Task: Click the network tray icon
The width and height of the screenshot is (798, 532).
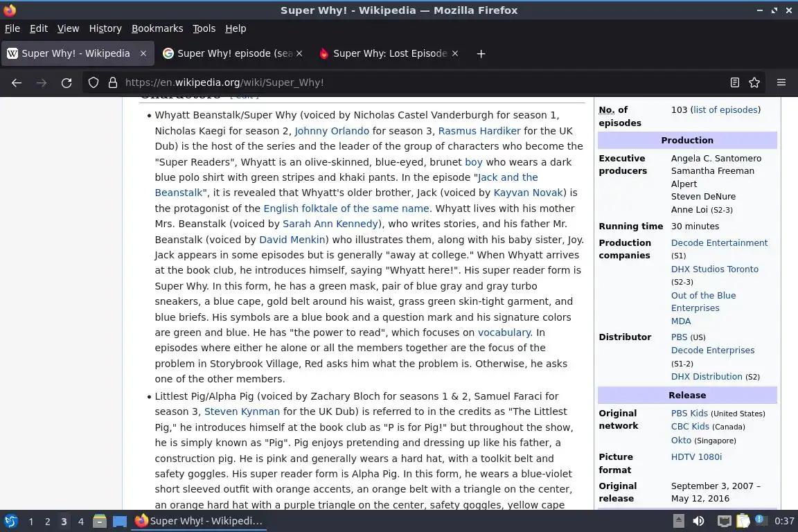Action: 724,521
